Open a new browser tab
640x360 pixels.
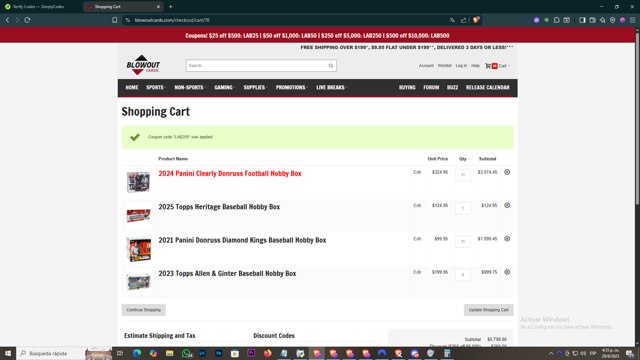(x=171, y=7)
